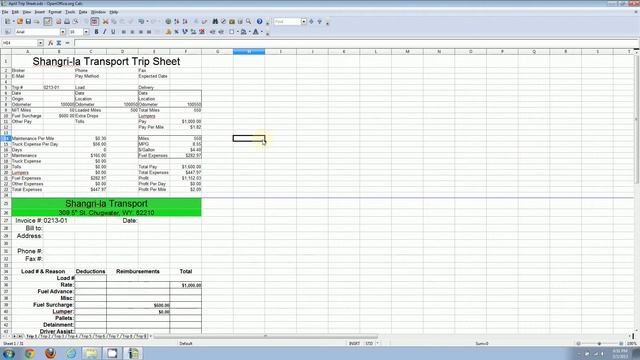Open the Name Box dropdown arrow
The width and height of the screenshot is (640, 360).
coord(40,43)
